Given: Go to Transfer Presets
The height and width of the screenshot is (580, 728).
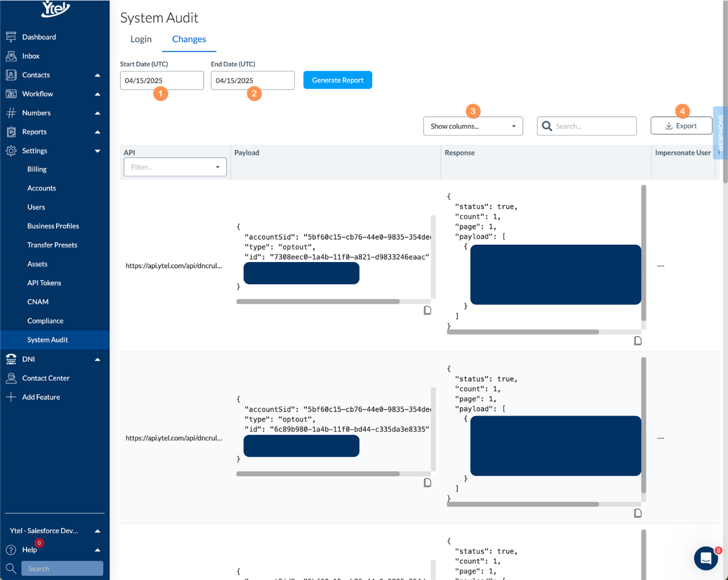Looking at the screenshot, I should (52, 245).
